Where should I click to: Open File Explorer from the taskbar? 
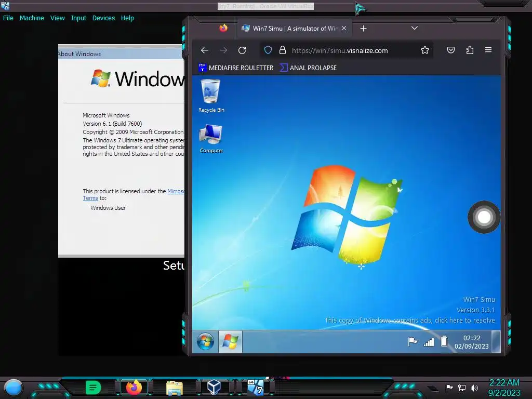click(175, 388)
